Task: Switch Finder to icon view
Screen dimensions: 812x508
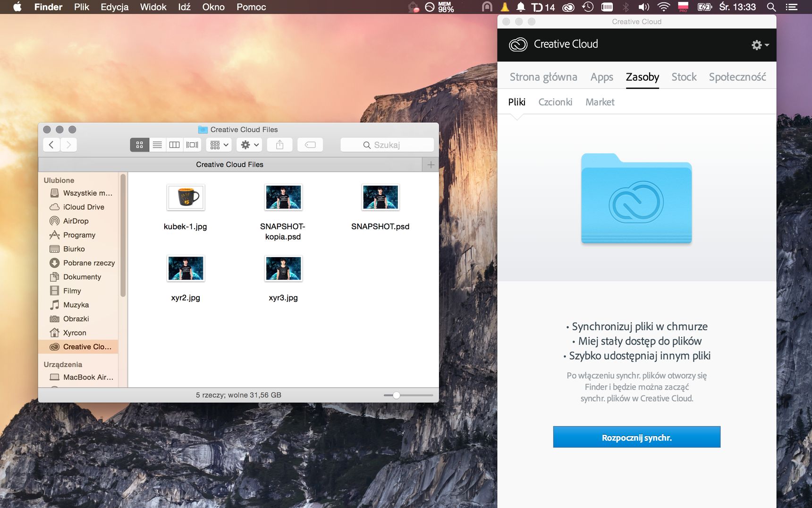Action: 139,145
